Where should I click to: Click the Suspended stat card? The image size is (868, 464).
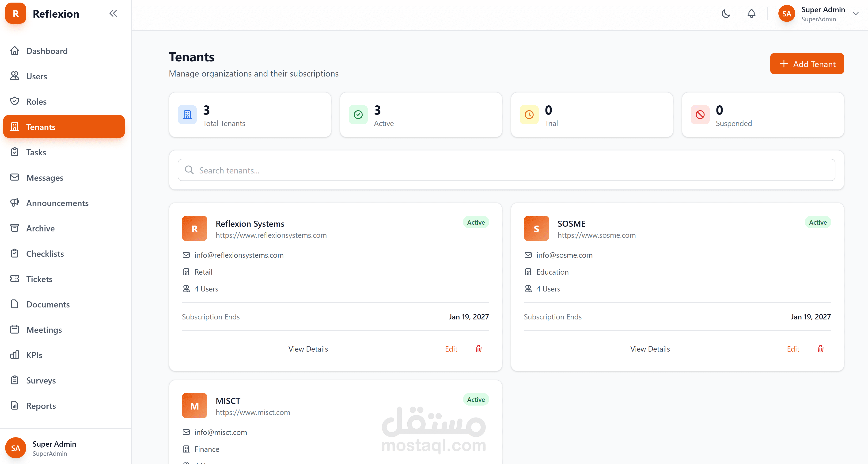[762, 115]
